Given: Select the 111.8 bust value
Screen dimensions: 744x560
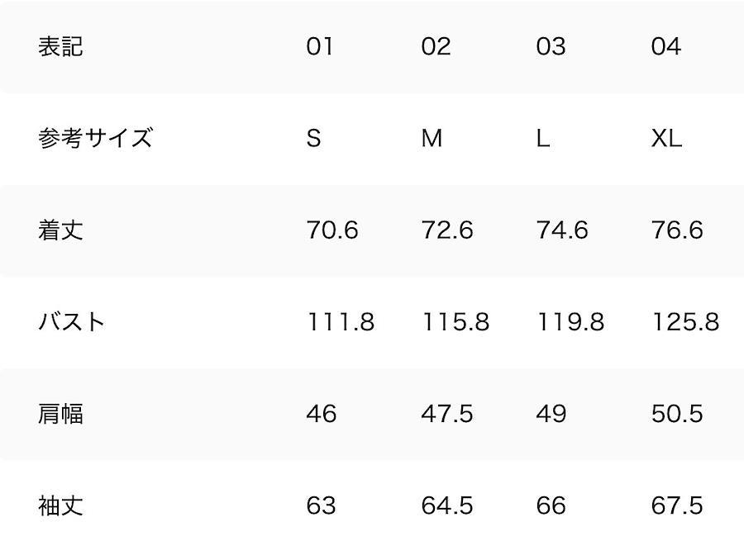Looking at the screenshot, I should click(x=341, y=321).
